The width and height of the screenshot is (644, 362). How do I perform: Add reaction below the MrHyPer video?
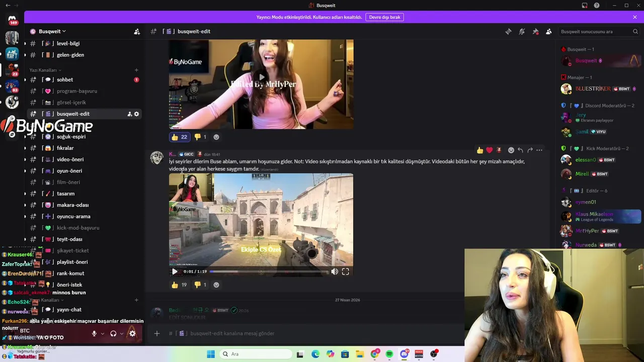click(216, 137)
